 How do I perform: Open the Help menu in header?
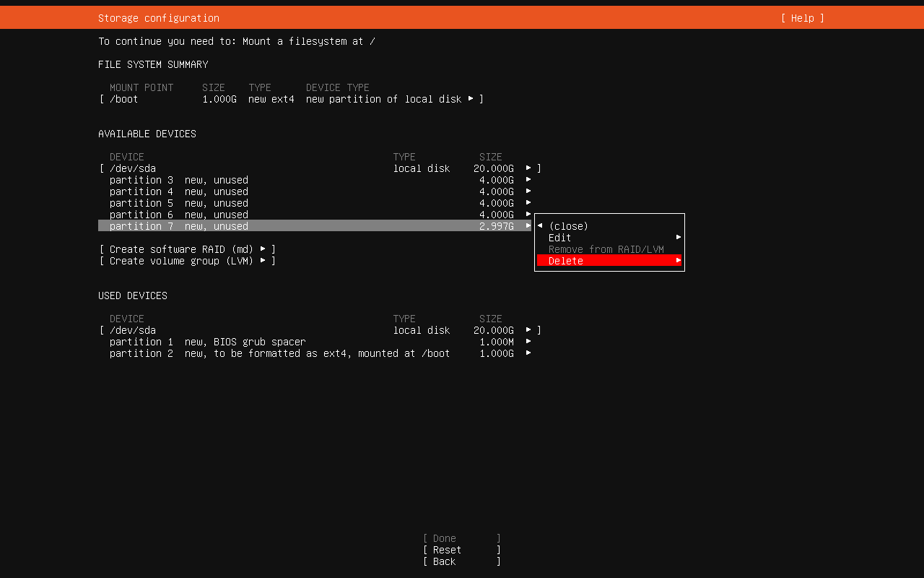click(x=802, y=18)
